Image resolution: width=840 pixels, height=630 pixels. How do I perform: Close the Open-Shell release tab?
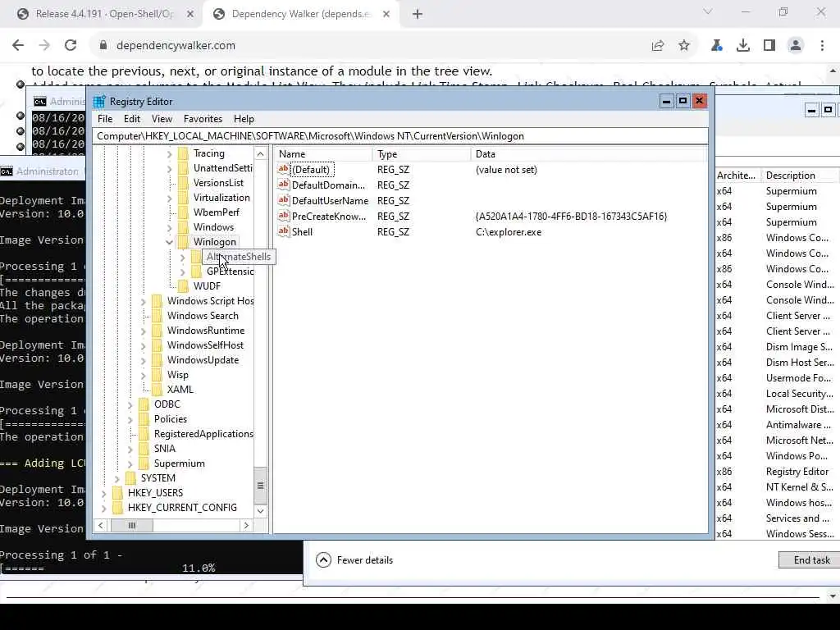pyautogui.click(x=190, y=14)
